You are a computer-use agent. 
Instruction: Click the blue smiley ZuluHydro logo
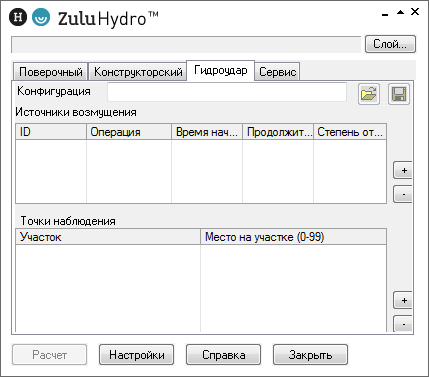pos(41,17)
